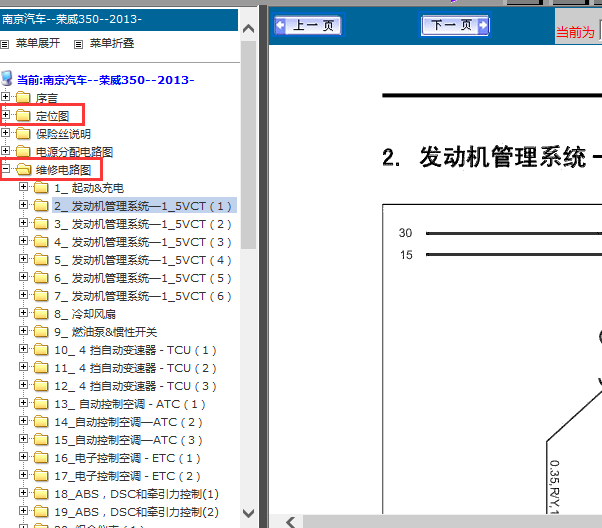Click the panel title 南京汽车--荣威350--2013-
Screen dimensions: 602x528
click(x=72, y=19)
